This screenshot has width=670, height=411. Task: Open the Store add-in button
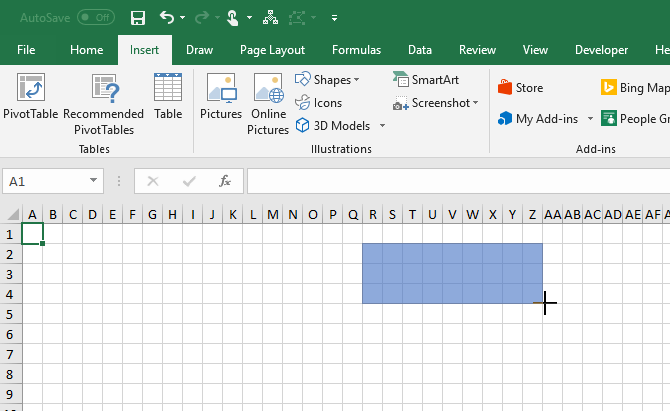click(x=520, y=88)
